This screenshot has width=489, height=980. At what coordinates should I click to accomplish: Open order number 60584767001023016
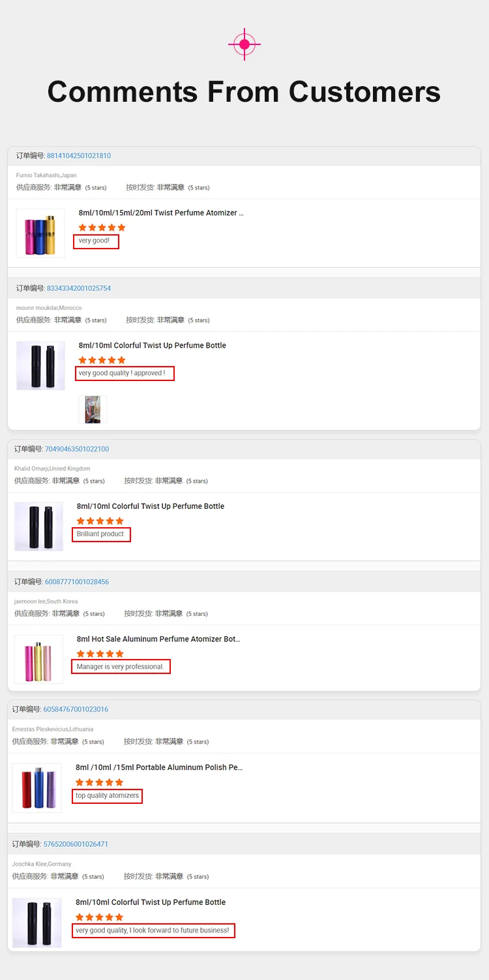click(x=76, y=709)
